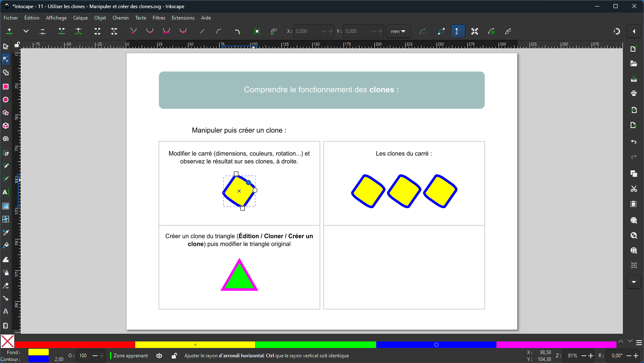
Task: Show the next palette row
Action: click(x=630, y=341)
